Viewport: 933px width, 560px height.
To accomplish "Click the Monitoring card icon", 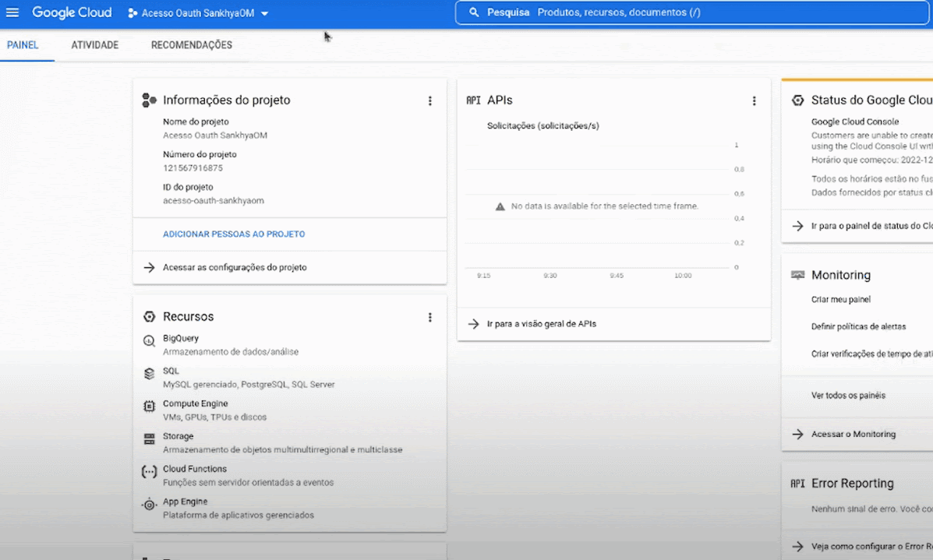I will (798, 275).
